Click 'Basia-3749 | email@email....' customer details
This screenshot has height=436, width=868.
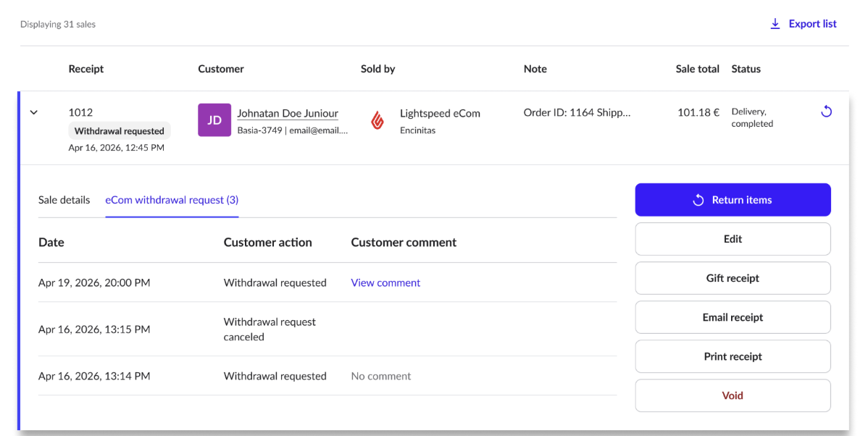[292, 130]
